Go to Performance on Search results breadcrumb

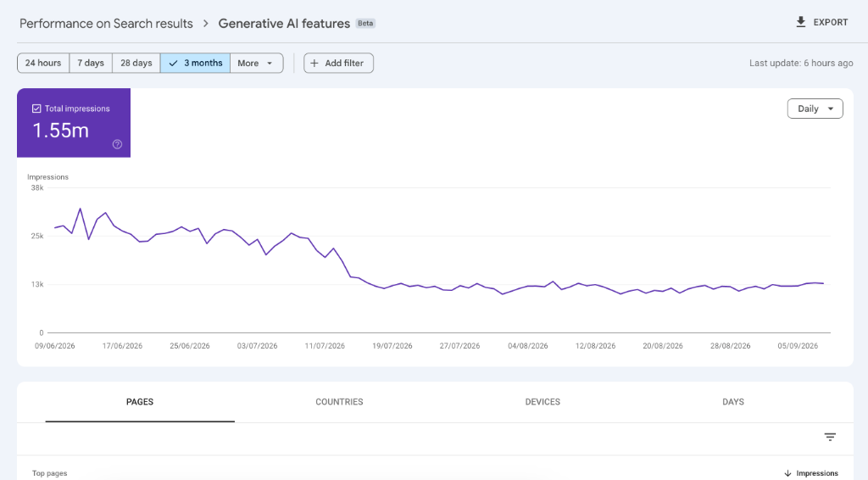tap(106, 24)
